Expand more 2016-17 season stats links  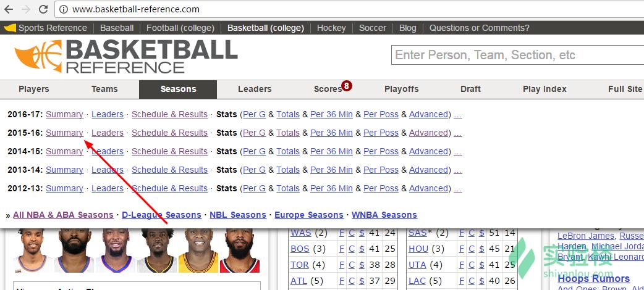458,114
